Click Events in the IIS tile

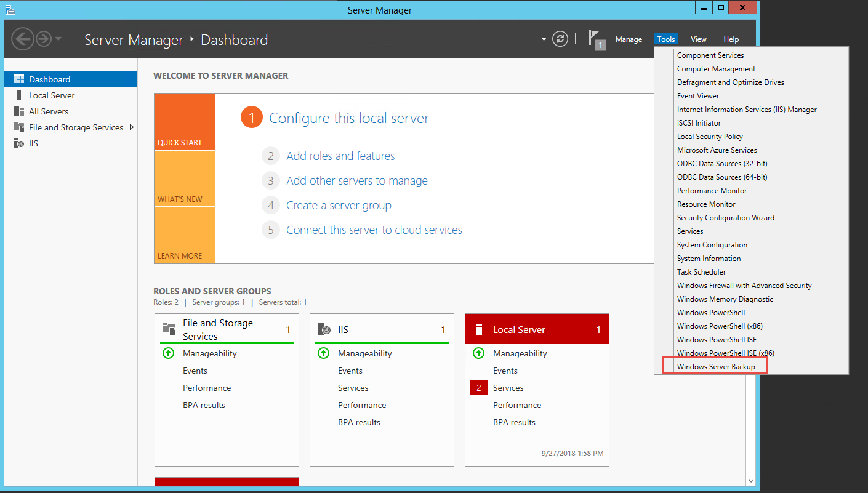pos(350,371)
